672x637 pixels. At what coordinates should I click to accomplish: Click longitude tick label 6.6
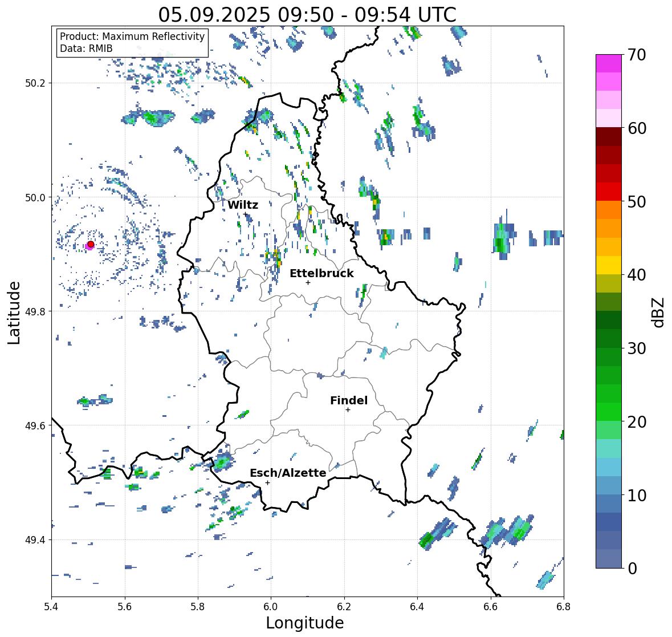coord(491,606)
